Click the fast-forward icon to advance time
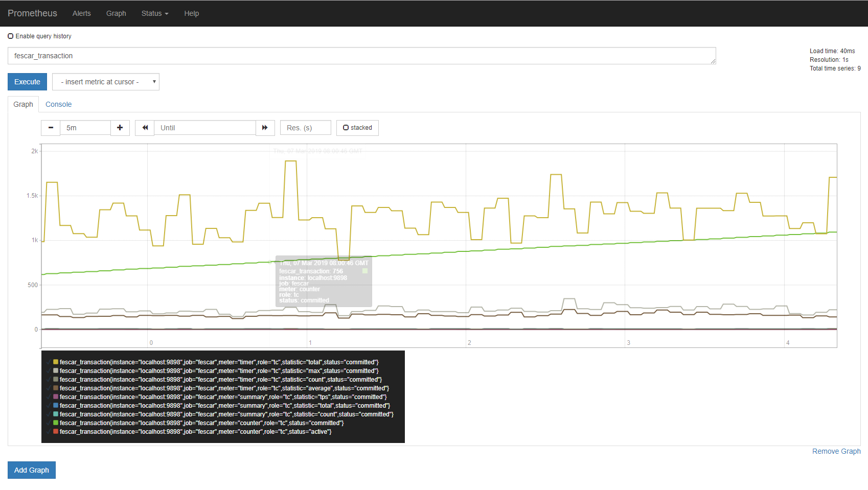The image size is (868, 490). pos(265,128)
